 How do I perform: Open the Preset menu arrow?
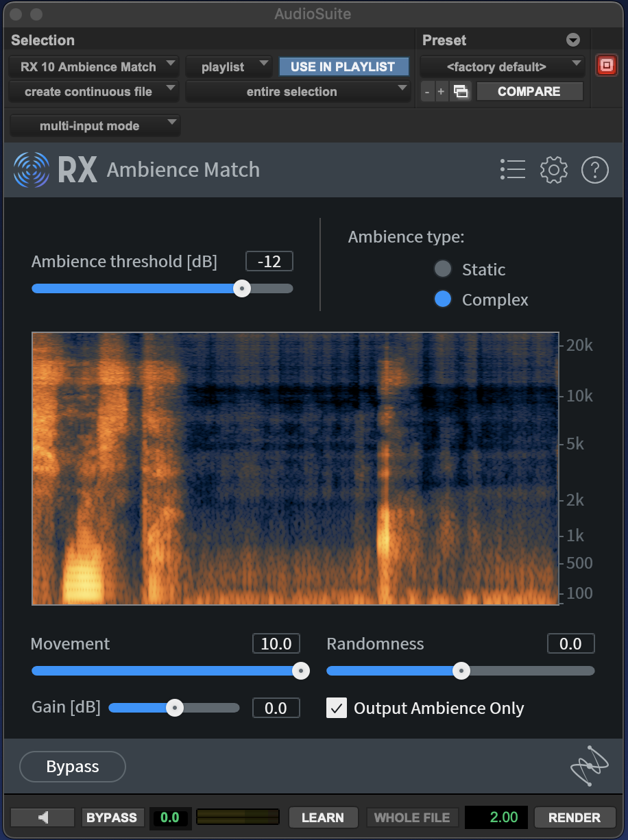click(x=573, y=40)
